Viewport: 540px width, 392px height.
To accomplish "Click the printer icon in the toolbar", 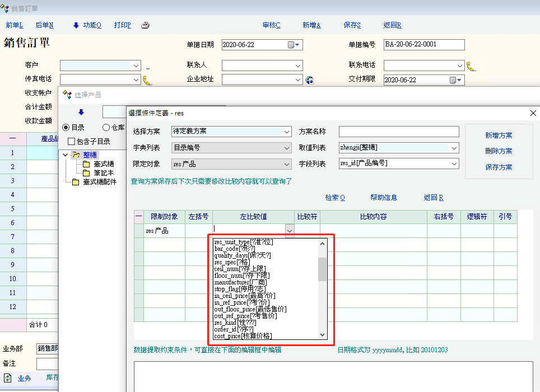I will [x=145, y=25].
